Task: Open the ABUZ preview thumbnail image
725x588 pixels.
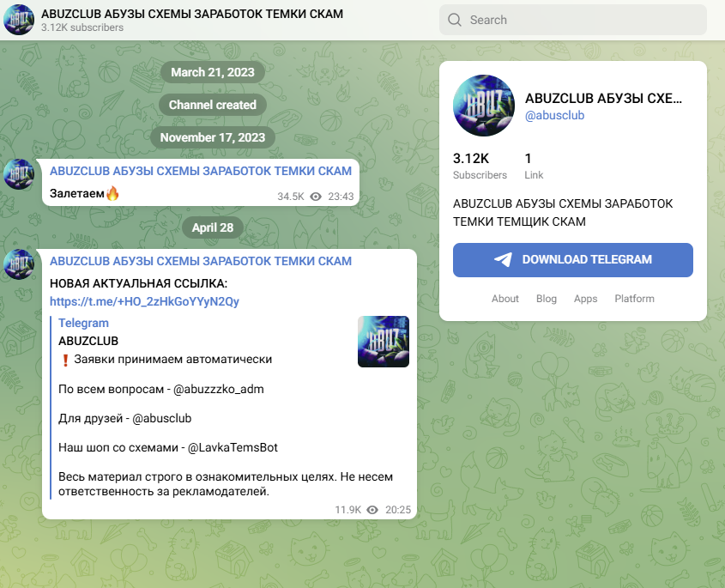Action: click(x=384, y=342)
